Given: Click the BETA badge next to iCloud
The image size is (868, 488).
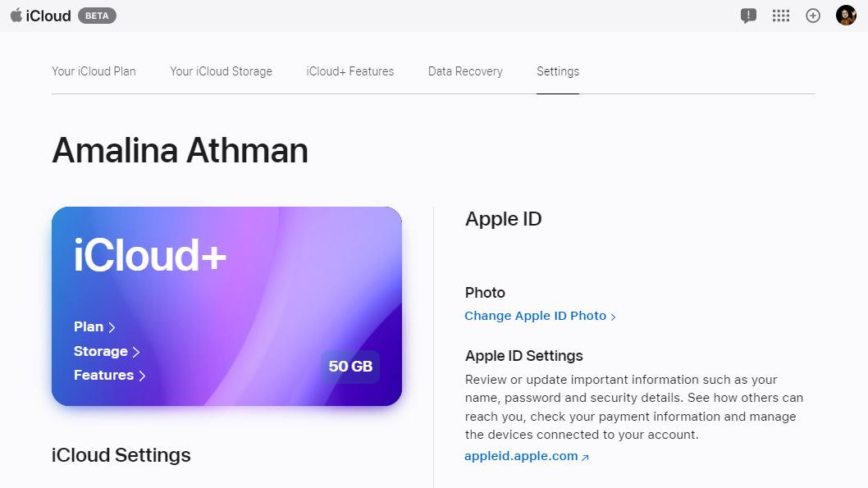Looking at the screenshot, I should click(97, 16).
